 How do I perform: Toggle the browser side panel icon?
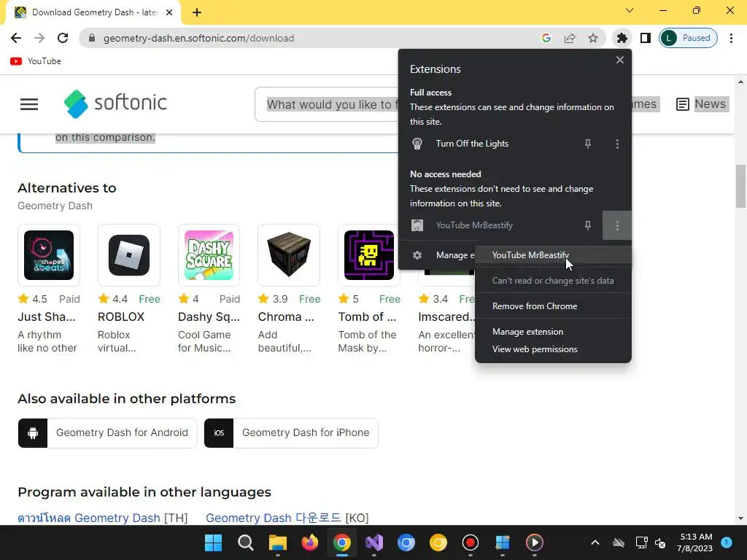tap(645, 38)
